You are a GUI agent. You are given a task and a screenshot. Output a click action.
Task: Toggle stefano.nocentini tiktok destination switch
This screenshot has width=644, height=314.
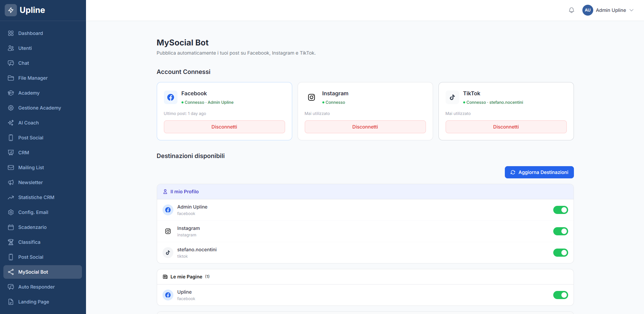coord(560,253)
